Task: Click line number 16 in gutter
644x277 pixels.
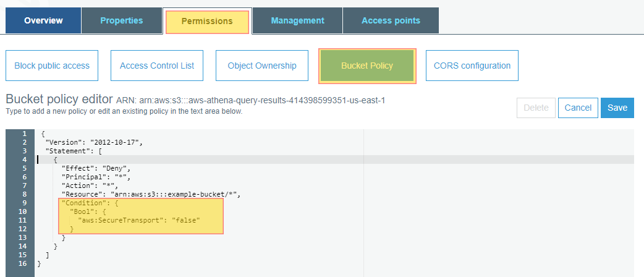Action: point(24,263)
